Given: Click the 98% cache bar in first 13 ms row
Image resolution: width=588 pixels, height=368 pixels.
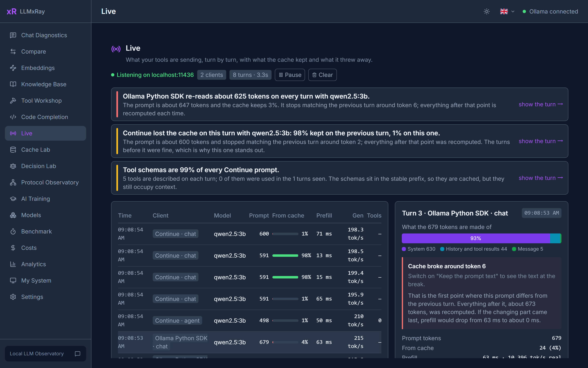Looking at the screenshot, I should pyautogui.click(x=285, y=256).
